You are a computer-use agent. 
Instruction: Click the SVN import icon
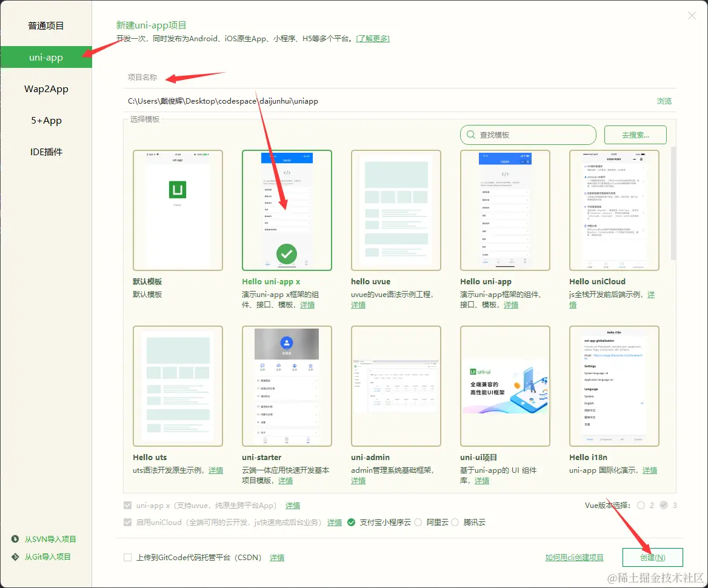tap(15, 539)
